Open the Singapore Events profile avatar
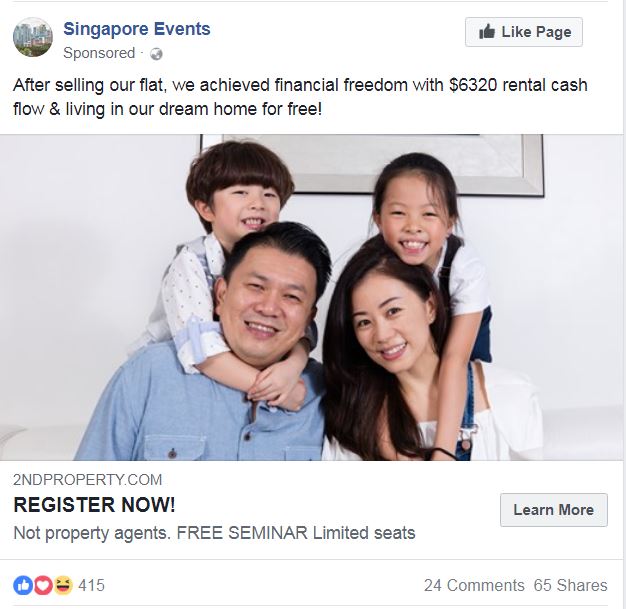The image size is (626, 609). pos(33,37)
